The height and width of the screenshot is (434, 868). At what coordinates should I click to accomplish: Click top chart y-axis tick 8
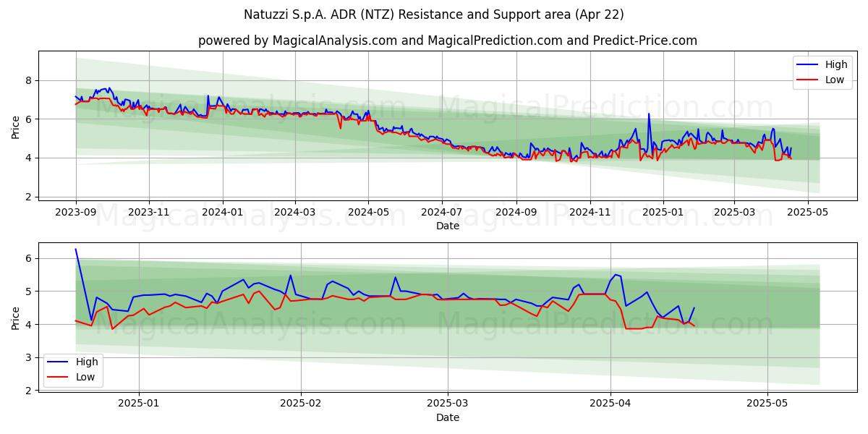point(29,80)
